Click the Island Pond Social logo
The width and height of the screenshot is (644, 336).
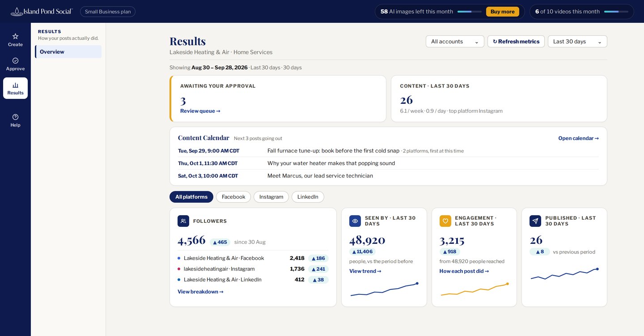(x=41, y=12)
